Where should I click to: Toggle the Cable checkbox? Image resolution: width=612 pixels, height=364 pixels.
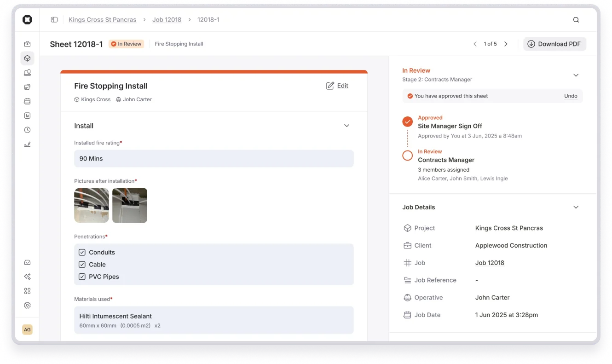tap(82, 265)
